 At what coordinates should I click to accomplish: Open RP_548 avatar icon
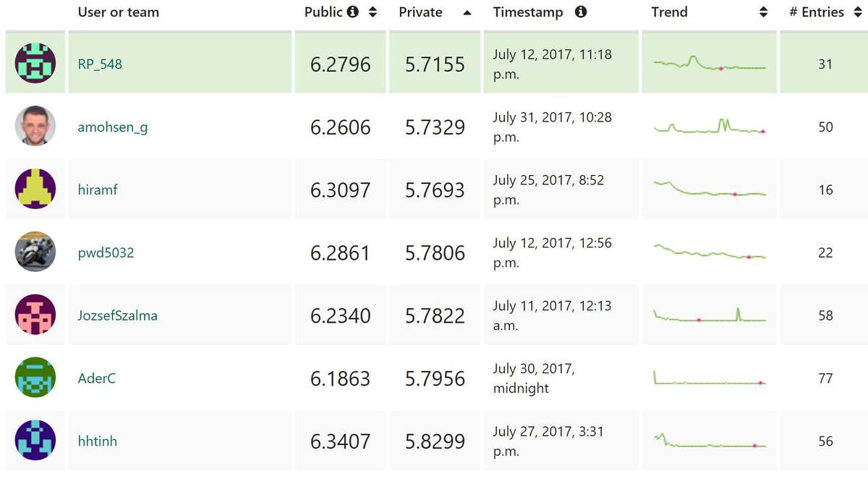tap(35, 63)
